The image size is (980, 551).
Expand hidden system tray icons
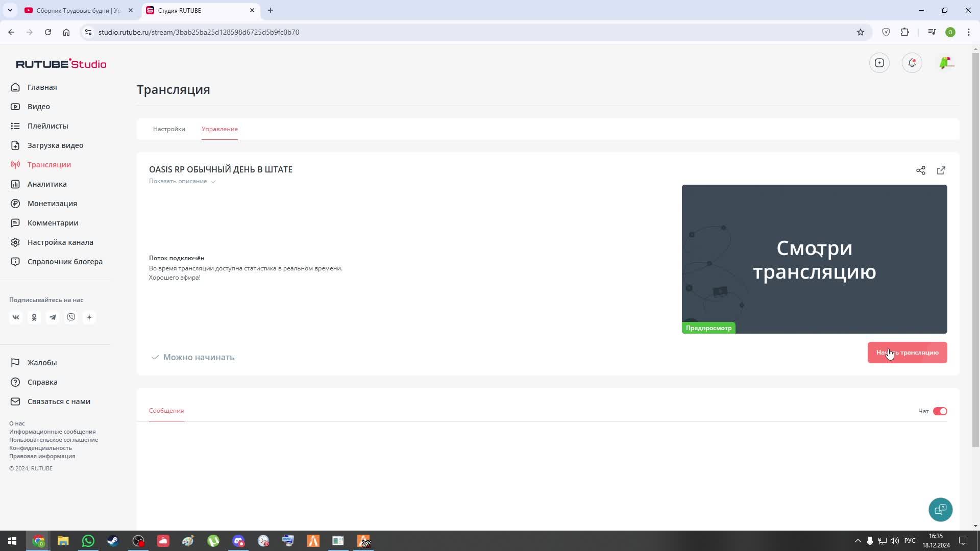(x=857, y=541)
